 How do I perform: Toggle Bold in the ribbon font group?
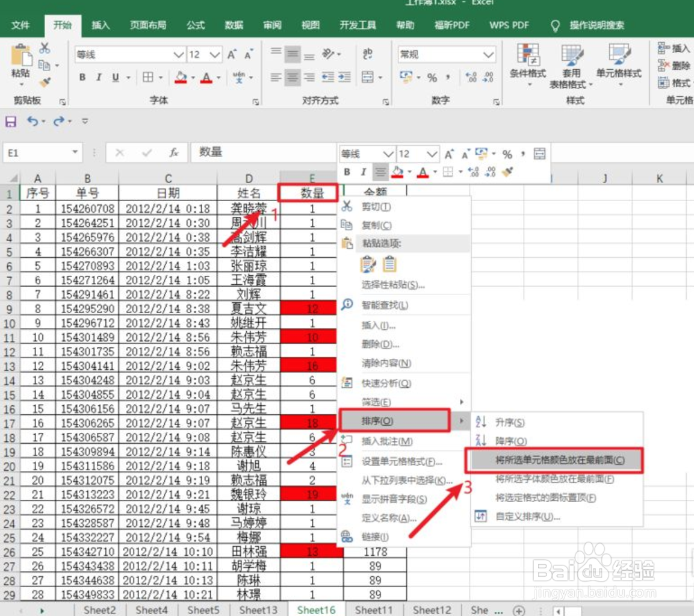[x=82, y=78]
